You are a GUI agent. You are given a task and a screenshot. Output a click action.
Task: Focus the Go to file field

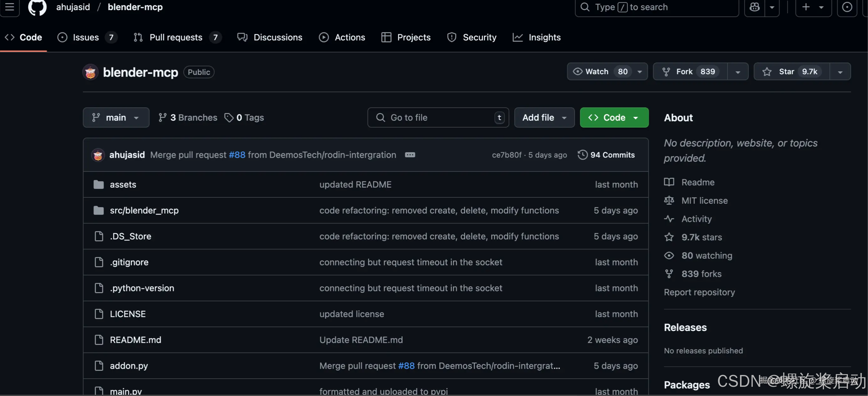point(438,117)
